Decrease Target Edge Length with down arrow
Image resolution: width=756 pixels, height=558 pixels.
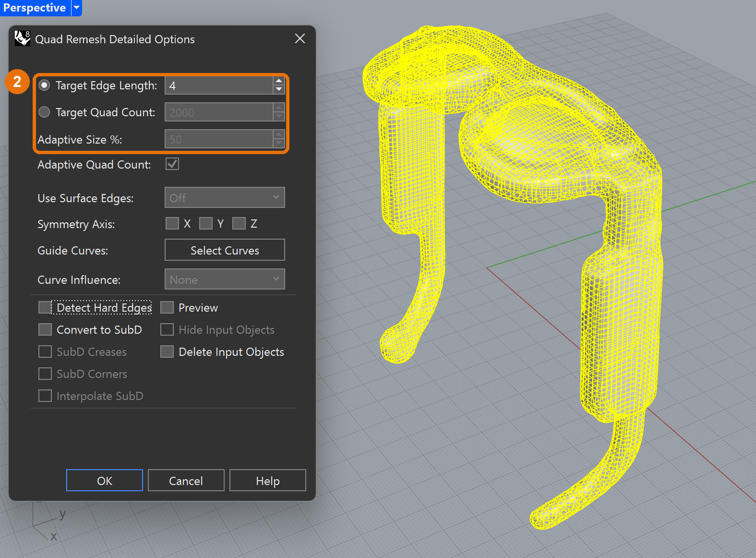279,90
